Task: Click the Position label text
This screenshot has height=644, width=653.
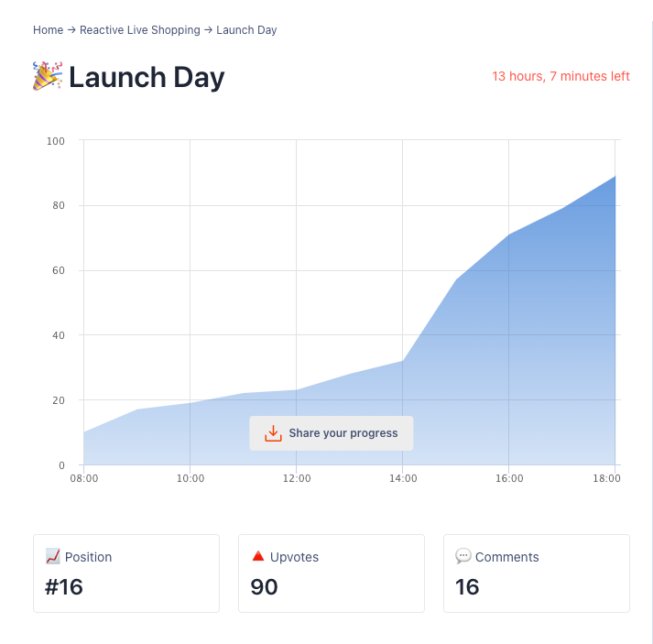Action: pos(88,557)
